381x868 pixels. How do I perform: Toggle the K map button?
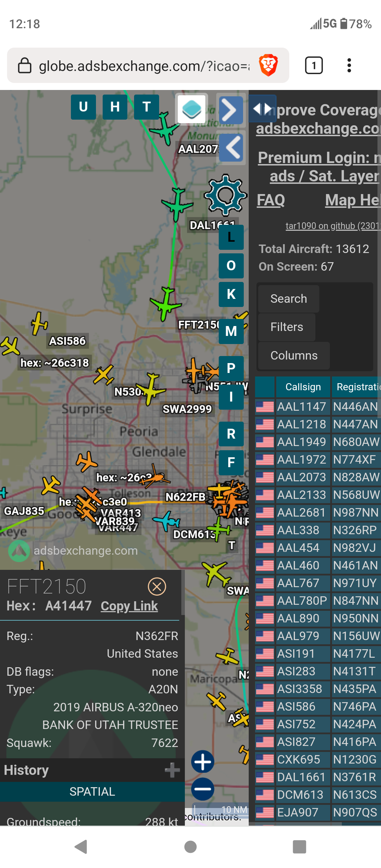(x=231, y=294)
